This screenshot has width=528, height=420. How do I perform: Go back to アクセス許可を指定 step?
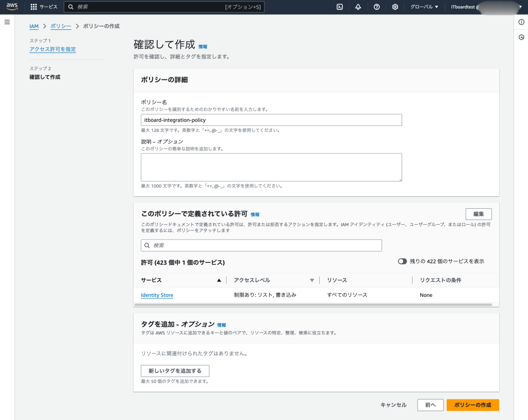coord(53,49)
